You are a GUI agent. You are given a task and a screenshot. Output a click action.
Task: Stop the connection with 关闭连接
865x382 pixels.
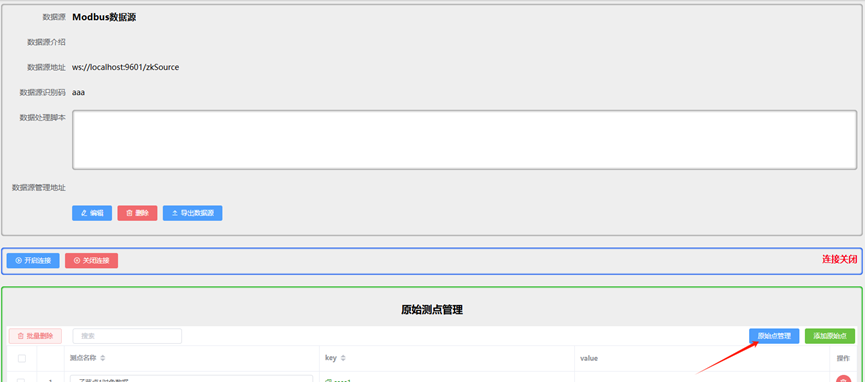pyautogui.click(x=92, y=261)
